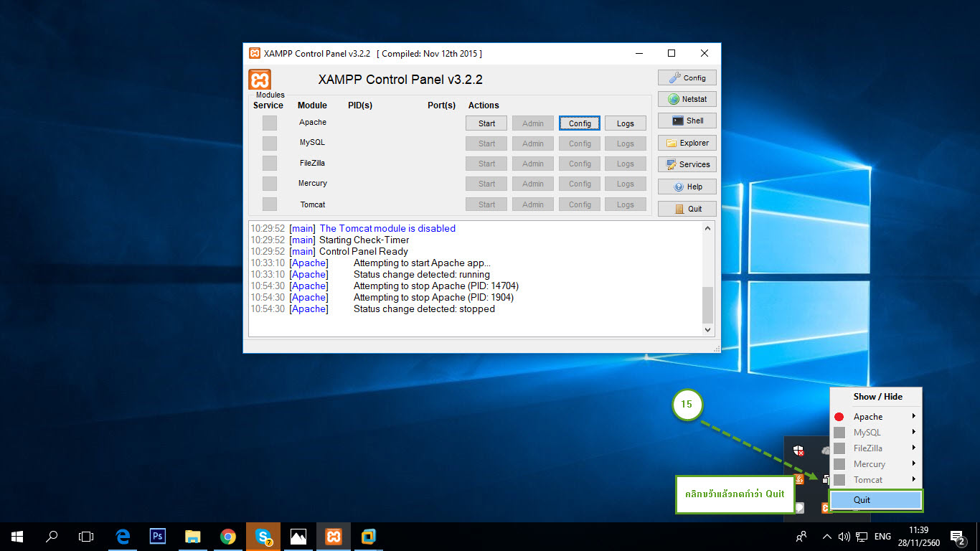
Task: Click log line 'Starting Check-Timer'
Action: [364, 240]
